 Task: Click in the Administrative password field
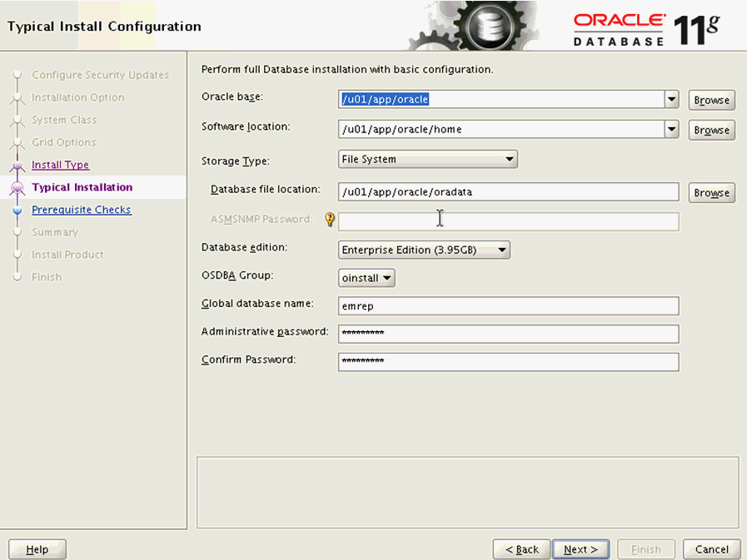[x=508, y=334]
